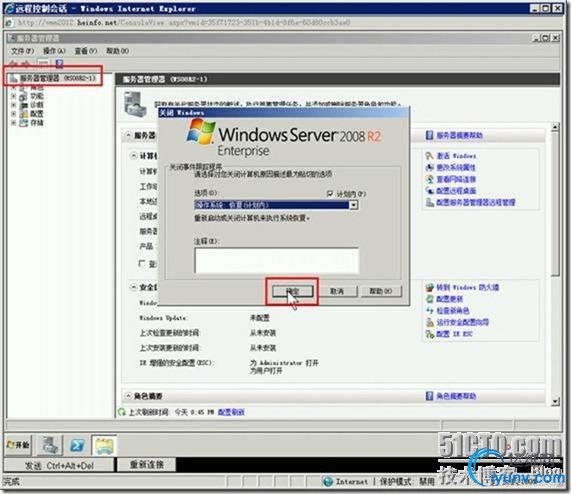Screen dimensions: 571x494
Task: Click inside the 注释 comment text box
Action: tap(277, 261)
